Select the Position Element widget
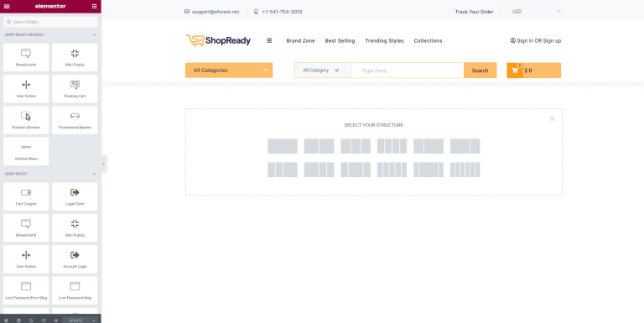This screenshot has height=323, width=644. (x=26, y=120)
